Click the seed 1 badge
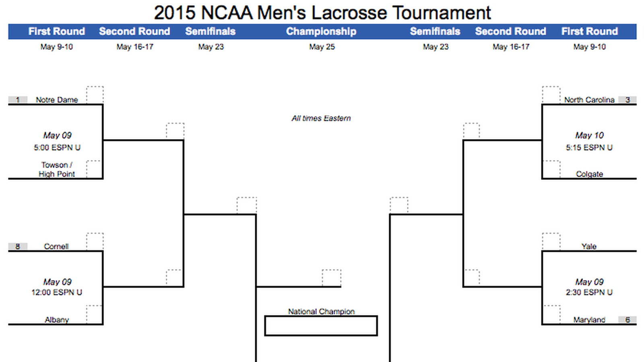644x362 pixels. pyautogui.click(x=18, y=100)
